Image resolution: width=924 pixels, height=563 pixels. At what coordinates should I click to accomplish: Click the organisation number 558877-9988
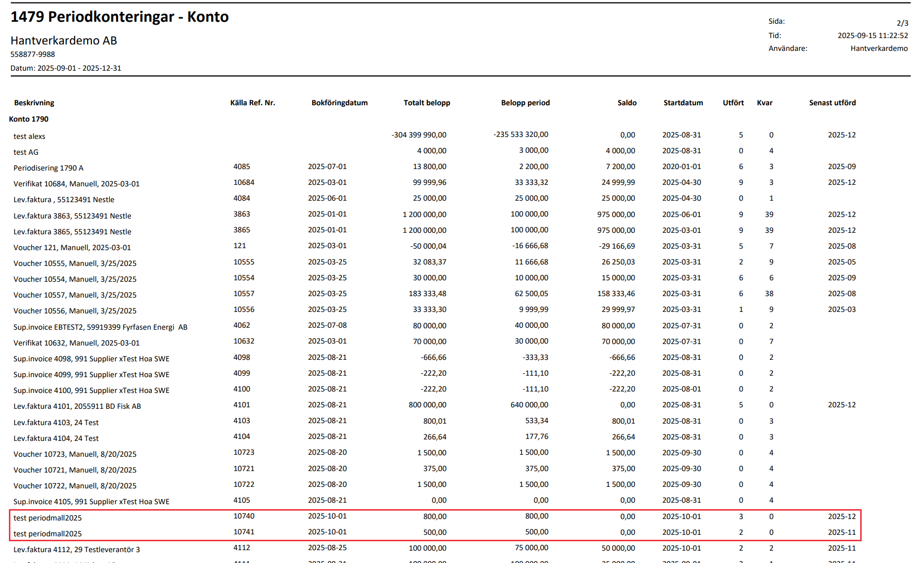click(x=33, y=54)
